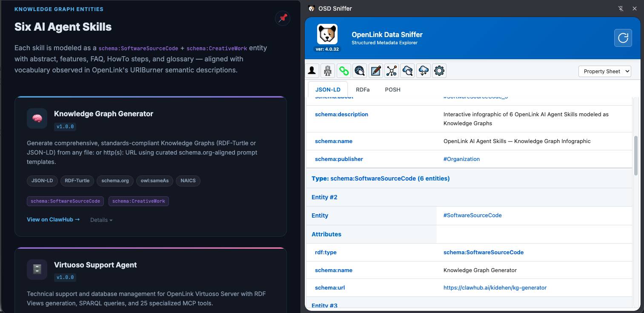This screenshot has width=644, height=313.
Task: Switch to the RDFa tab
Action: [363, 90]
